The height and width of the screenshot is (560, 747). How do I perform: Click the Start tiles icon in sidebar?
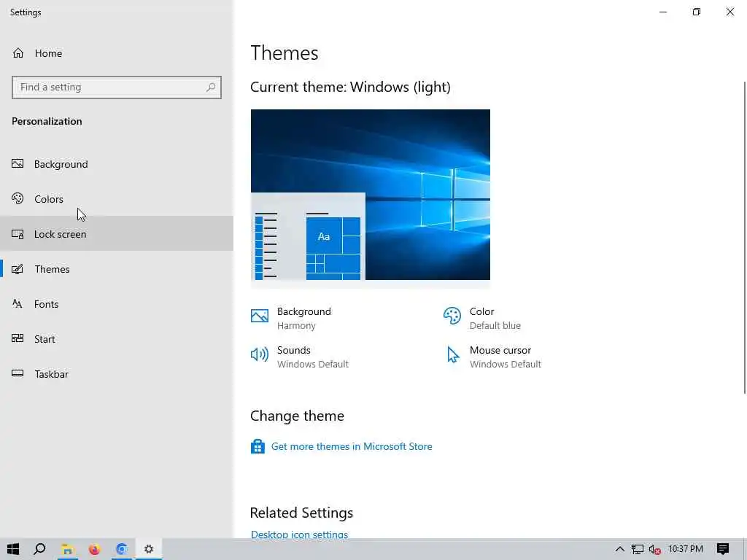point(18,338)
